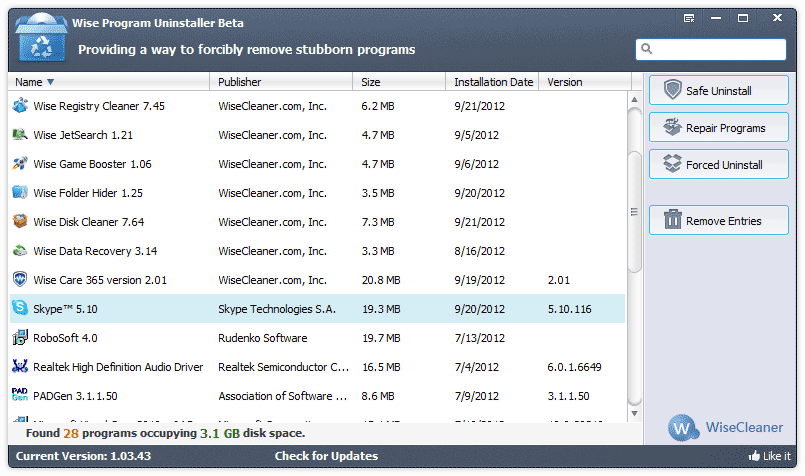Click the Wise Data Recovery row icon
Image resolution: width=805 pixels, height=476 pixels.
(x=20, y=251)
